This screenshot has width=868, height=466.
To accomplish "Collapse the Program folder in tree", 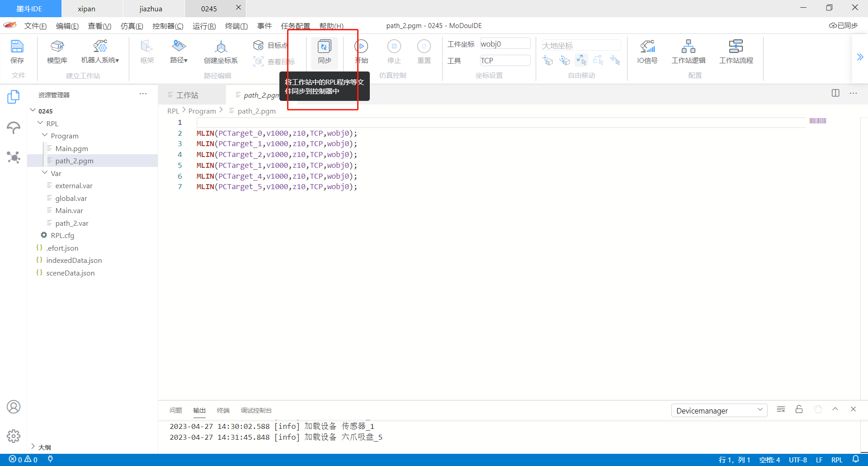I will pyautogui.click(x=45, y=136).
